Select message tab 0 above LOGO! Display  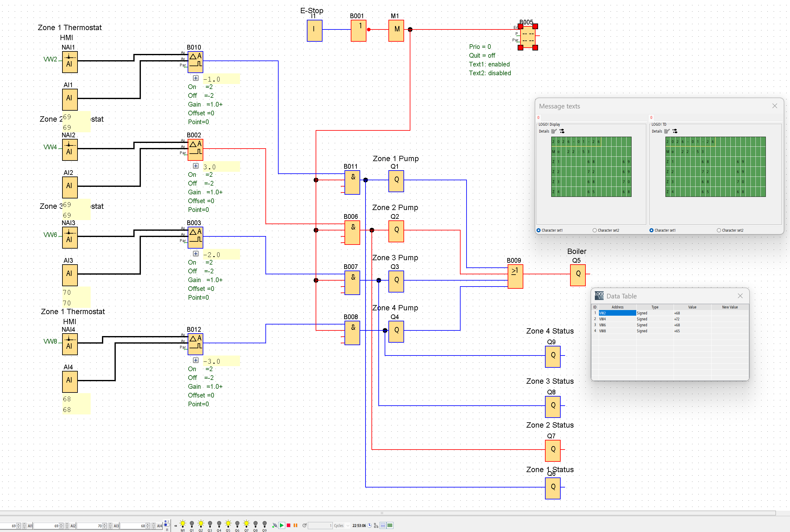(538, 118)
